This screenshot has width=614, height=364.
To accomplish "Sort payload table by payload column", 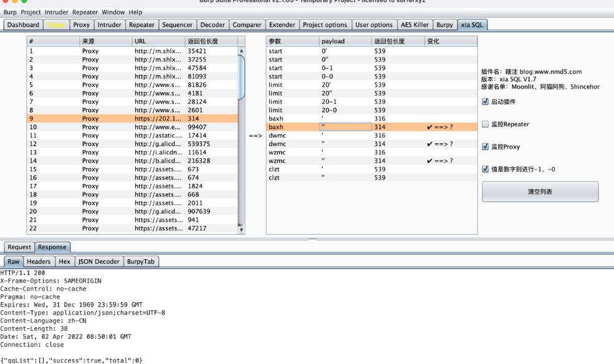I will tap(345, 41).
